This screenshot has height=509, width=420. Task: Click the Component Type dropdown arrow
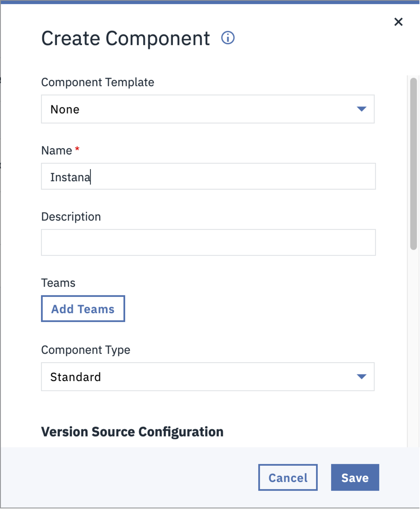click(x=361, y=377)
